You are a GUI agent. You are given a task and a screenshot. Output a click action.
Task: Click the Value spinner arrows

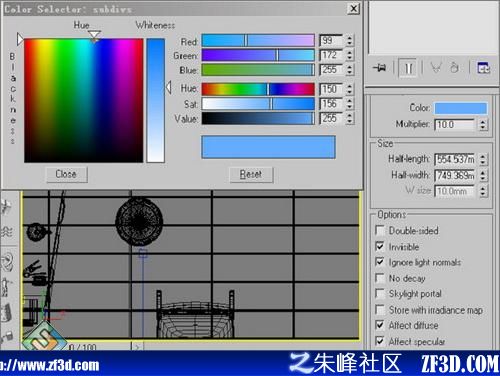(x=349, y=118)
